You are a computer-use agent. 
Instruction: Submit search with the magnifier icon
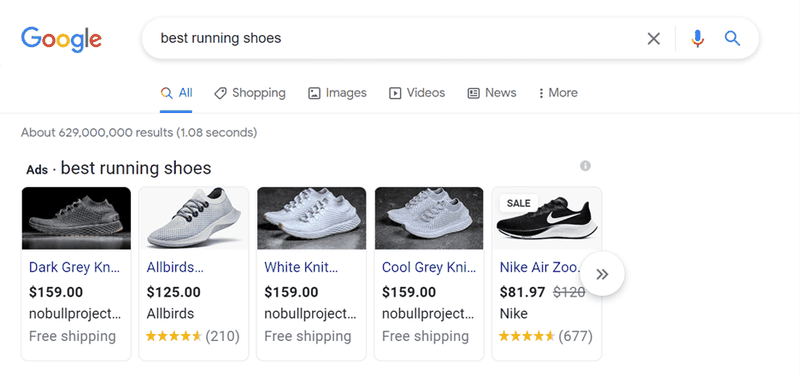tap(732, 38)
